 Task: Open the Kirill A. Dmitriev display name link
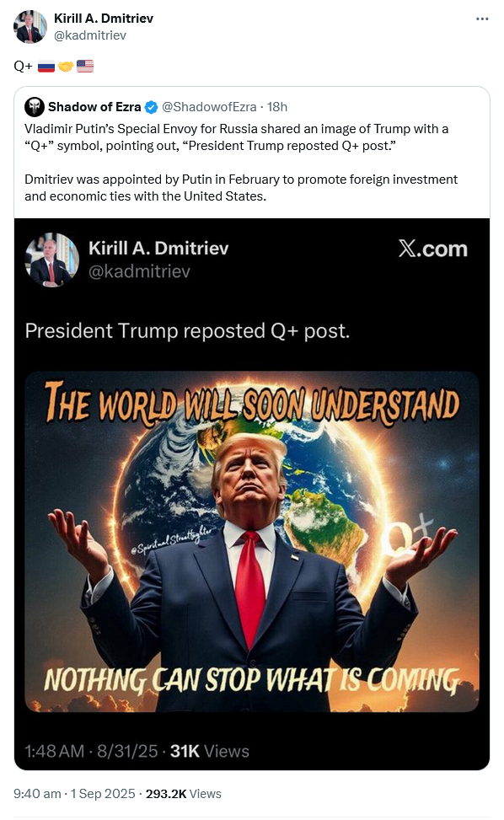tap(104, 19)
